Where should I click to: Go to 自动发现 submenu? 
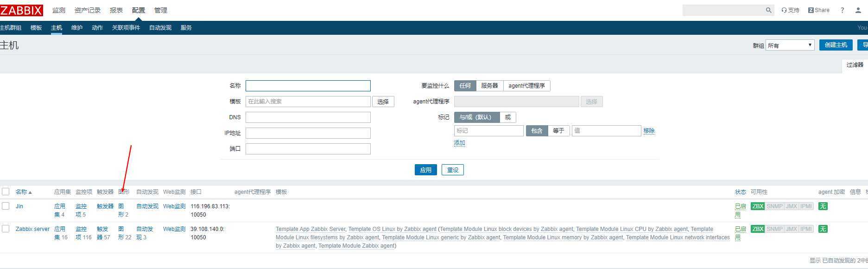pos(160,28)
